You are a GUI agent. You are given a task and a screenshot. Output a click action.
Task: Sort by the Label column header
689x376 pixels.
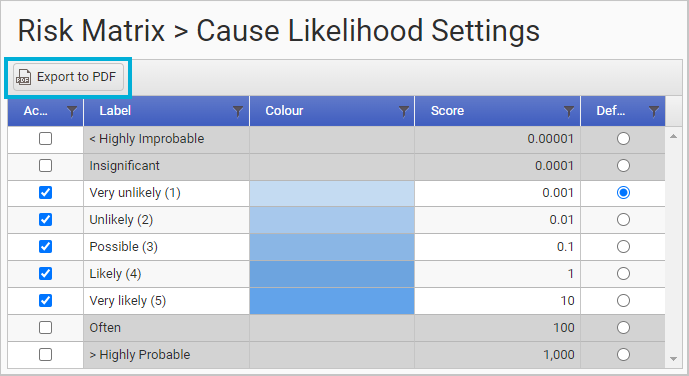[x=115, y=111]
